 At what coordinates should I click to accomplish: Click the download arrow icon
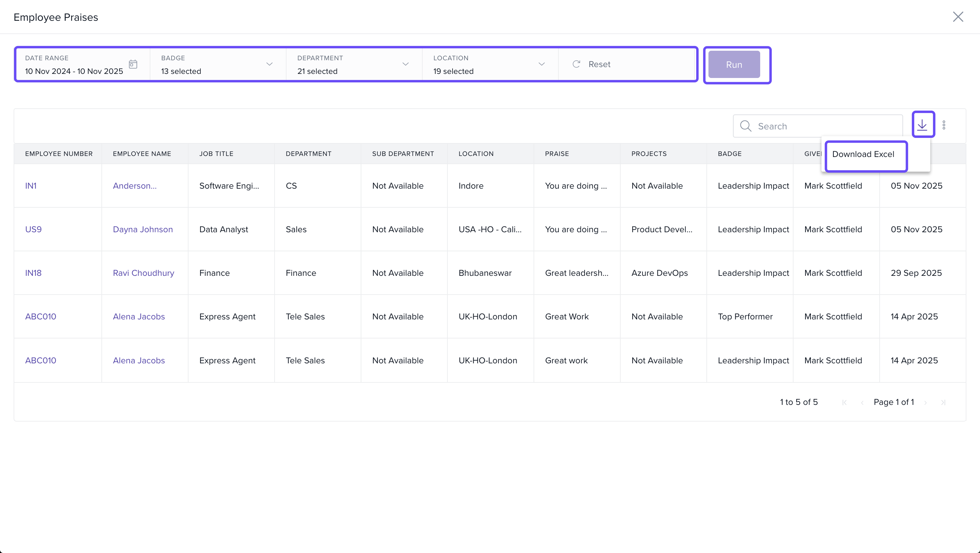tap(922, 125)
